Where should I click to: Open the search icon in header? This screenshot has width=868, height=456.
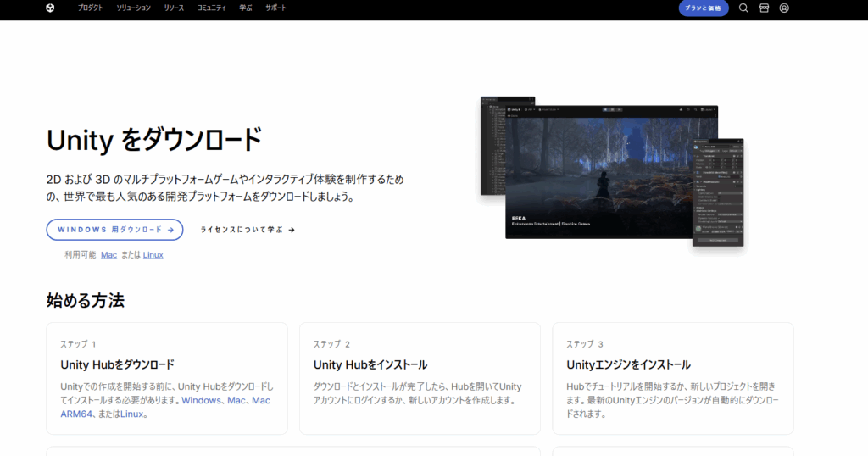click(x=743, y=8)
